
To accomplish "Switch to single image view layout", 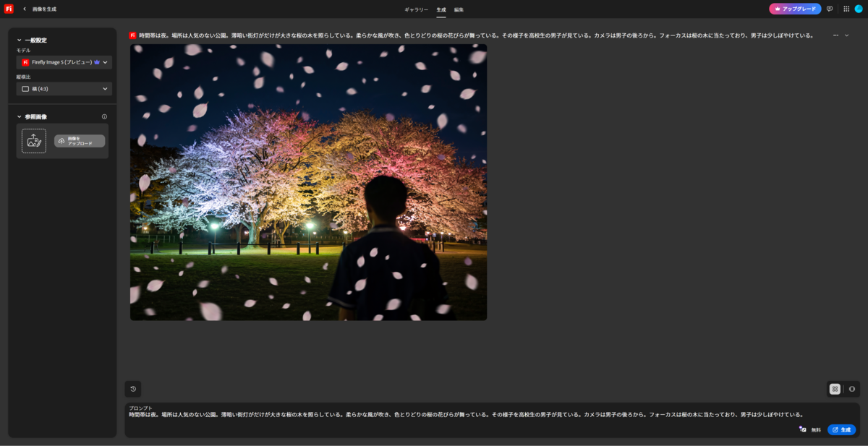I will 851,389.
